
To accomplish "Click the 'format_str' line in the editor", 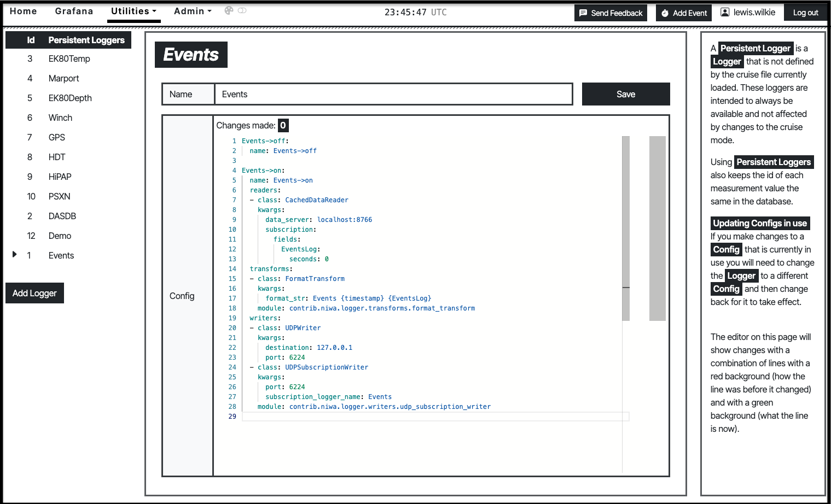I will [348, 298].
